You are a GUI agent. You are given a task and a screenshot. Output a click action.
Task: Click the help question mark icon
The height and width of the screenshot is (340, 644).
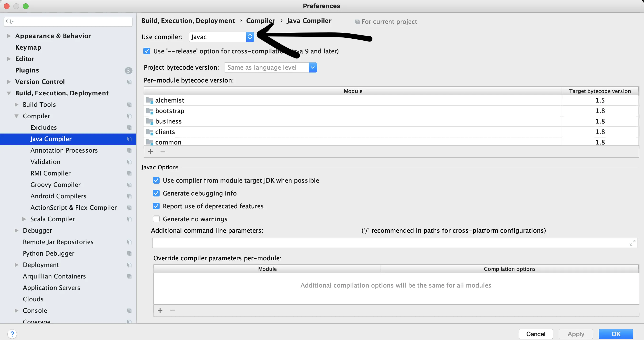pyautogui.click(x=12, y=334)
